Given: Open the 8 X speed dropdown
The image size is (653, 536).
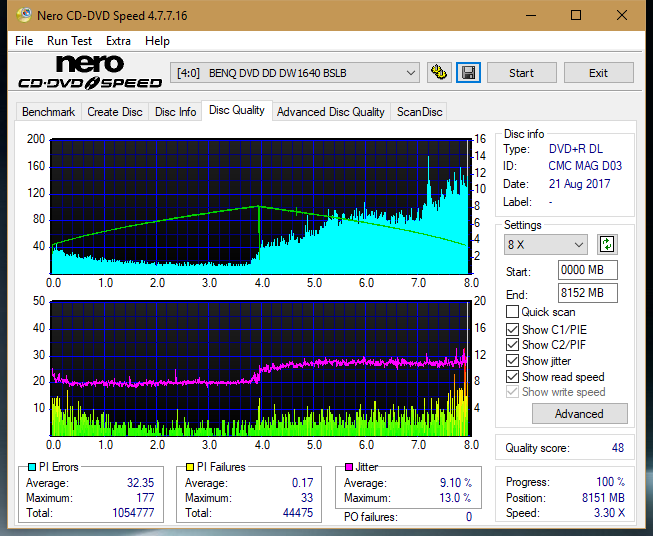Looking at the screenshot, I should click(546, 244).
